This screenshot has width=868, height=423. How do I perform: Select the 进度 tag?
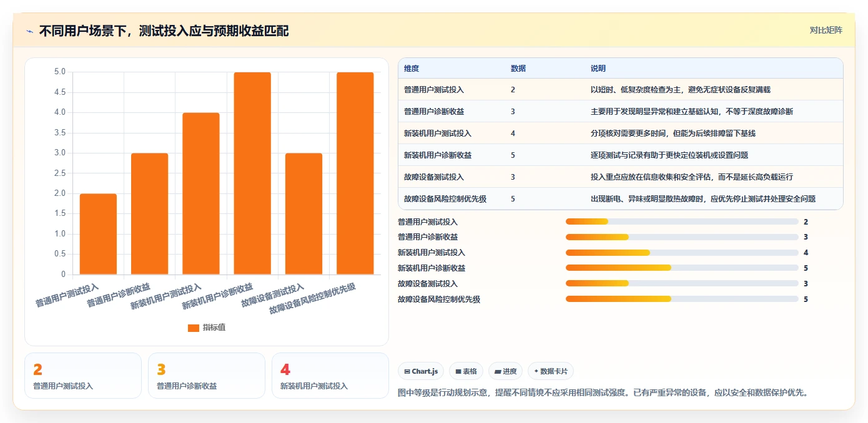pyautogui.click(x=506, y=371)
